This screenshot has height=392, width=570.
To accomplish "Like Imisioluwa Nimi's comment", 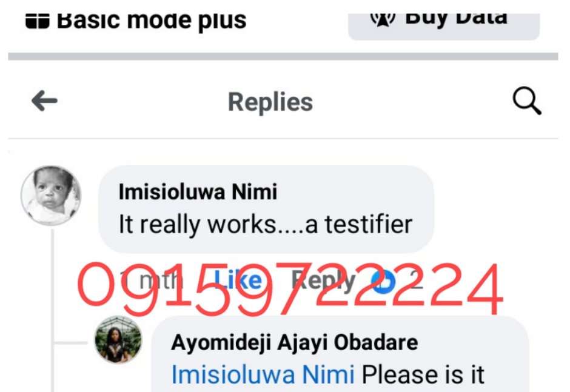I will click(x=238, y=281).
